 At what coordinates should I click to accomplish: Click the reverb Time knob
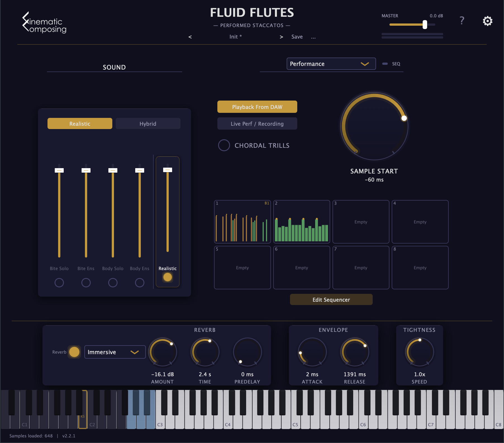click(x=205, y=352)
